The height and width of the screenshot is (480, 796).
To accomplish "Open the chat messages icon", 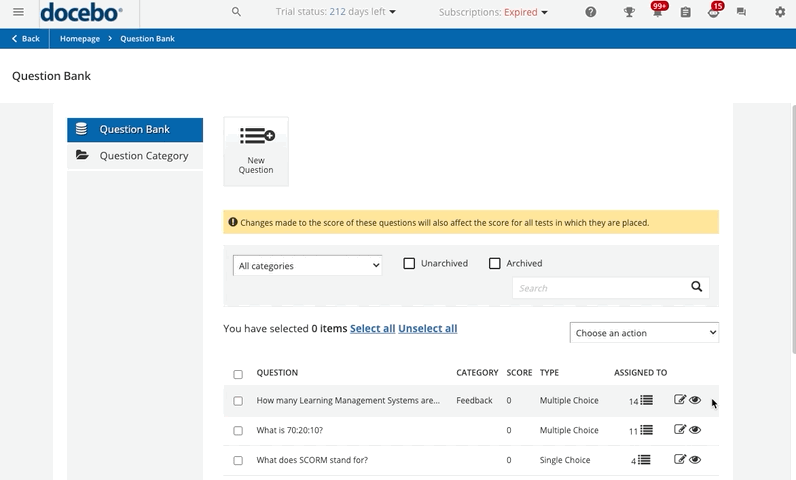I will tap(741, 12).
